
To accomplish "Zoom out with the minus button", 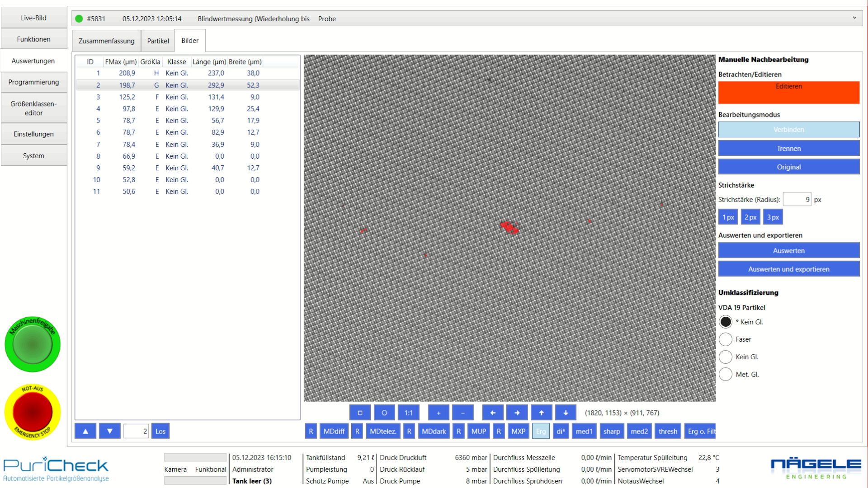I will pos(462,413).
